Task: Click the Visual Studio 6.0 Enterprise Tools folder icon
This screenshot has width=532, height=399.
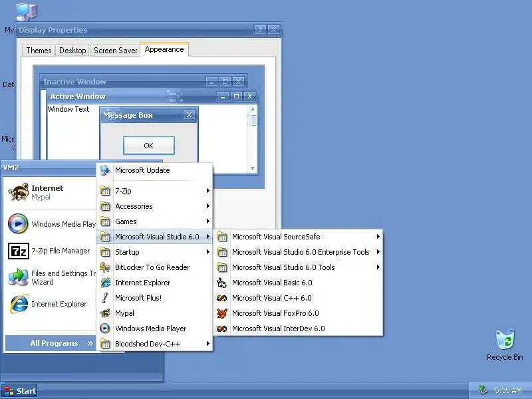Action: click(x=222, y=252)
